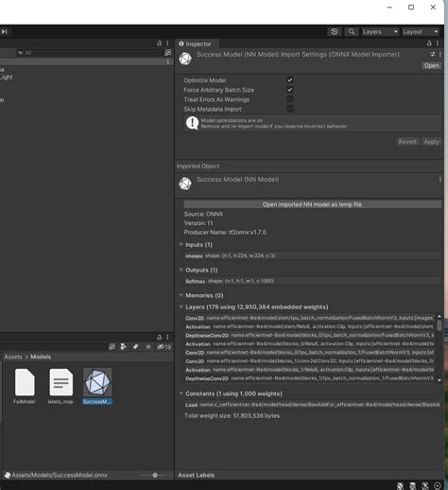Enable Treat Errors As Warnings
This screenshot has height=490, width=448.
(290, 99)
